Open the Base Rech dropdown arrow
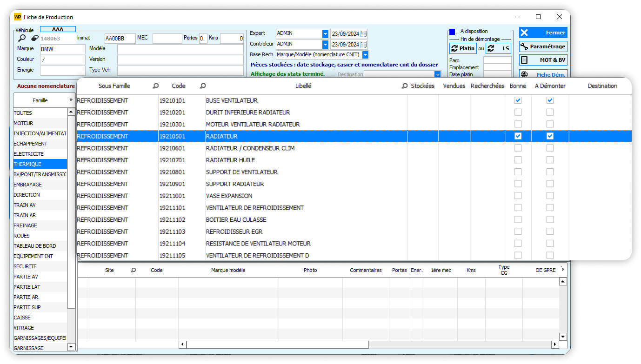641x364 pixels. [365, 55]
